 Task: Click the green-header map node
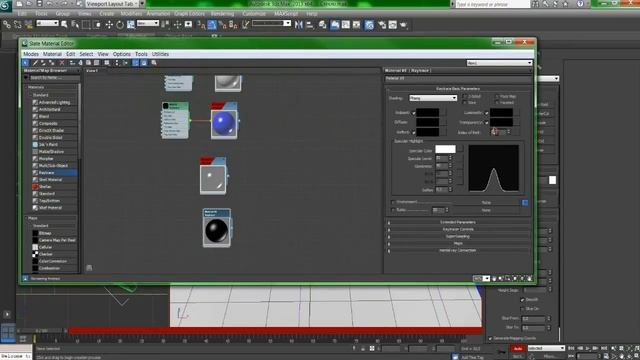point(175,120)
